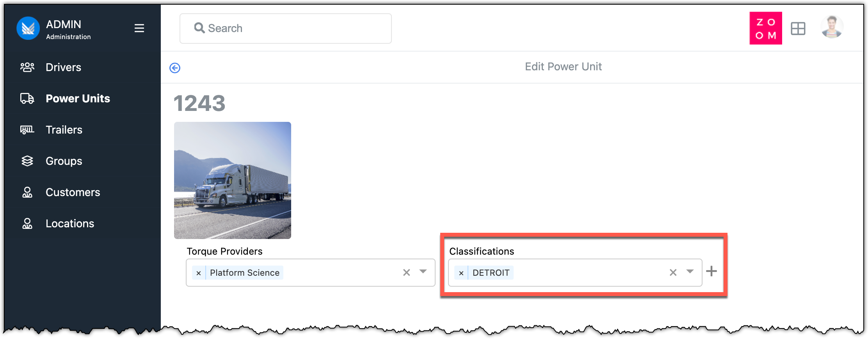Click the Drivers people icon
868x339 pixels.
27,67
